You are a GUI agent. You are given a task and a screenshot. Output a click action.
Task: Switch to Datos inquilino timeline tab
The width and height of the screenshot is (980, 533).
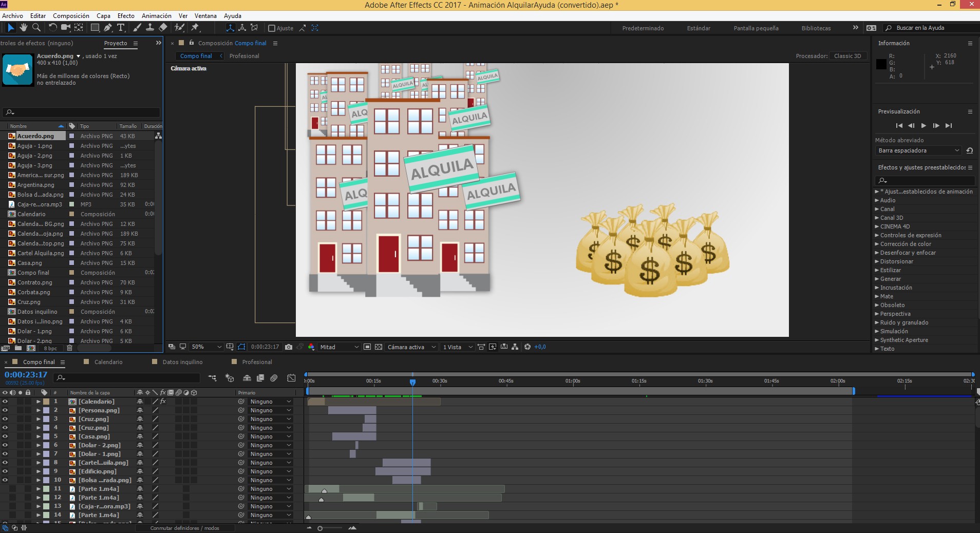coord(182,362)
